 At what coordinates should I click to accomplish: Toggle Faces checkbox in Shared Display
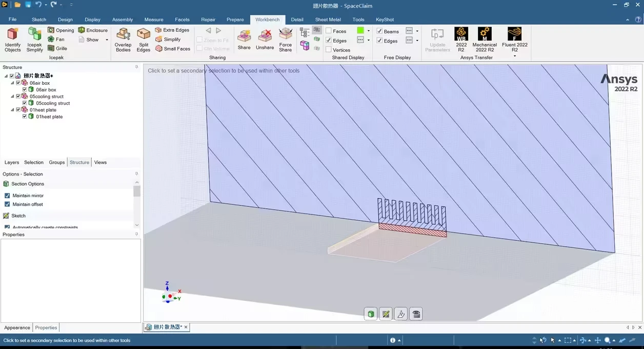coord(329,31)
